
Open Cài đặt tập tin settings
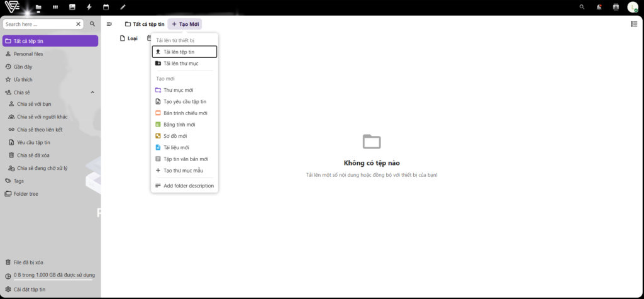tap(50, 289)
